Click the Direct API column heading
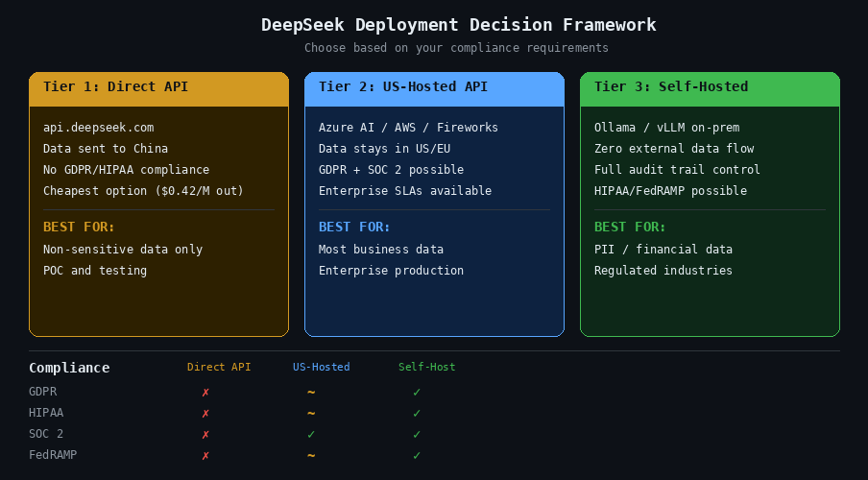The image size is (868, 480). (219, 367)
